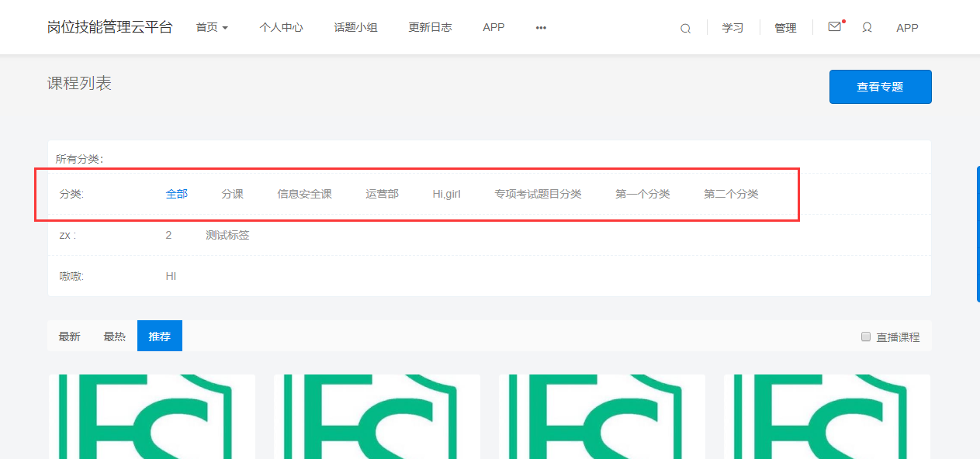Filter category by 第二个分类
The height and width of the screenshot is (459, 980).
pos(731,194)
